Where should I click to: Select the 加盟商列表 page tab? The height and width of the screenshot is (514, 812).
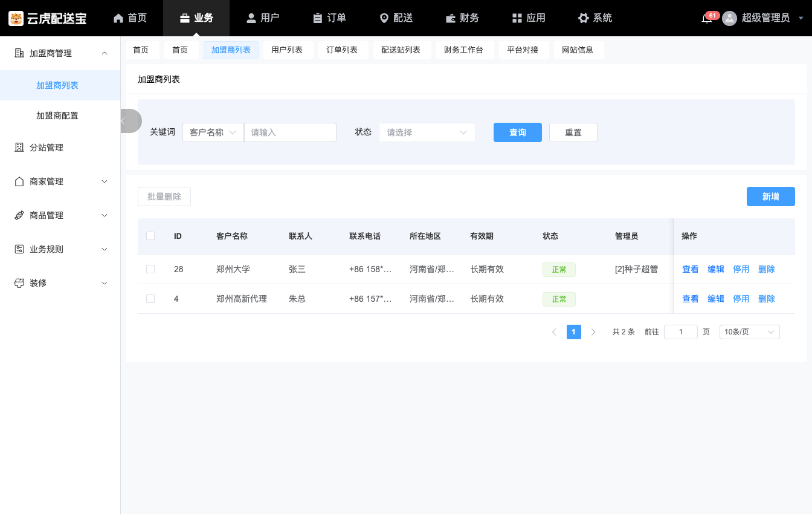tap(231, 50)
